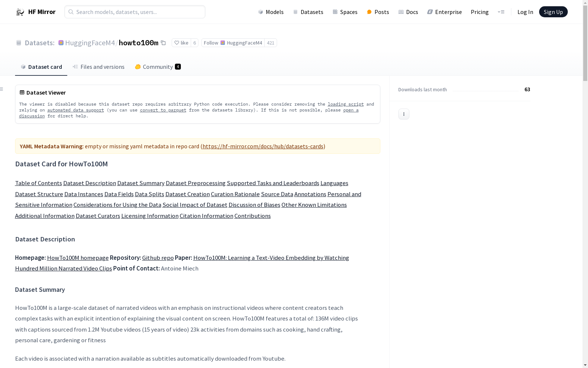Viewport: 588px width, 368px height.
Task: Copy dataset name with the copy icon
Action: pos(163,43)
